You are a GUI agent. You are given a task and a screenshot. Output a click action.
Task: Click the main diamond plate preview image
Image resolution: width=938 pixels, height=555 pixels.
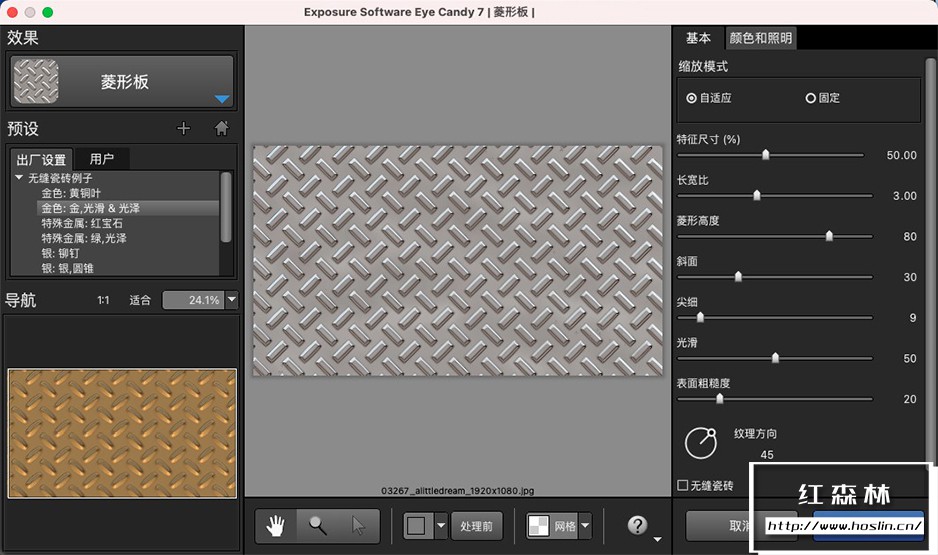tap(458, 261)
